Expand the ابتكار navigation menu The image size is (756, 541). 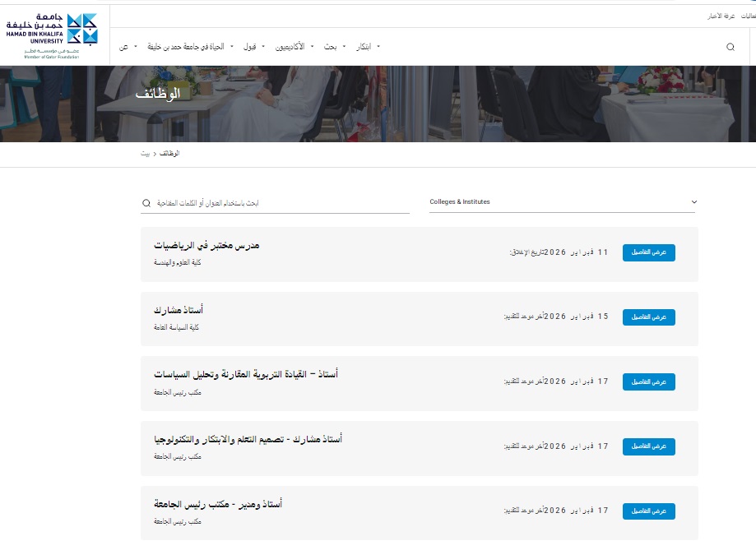click(367, 47)
